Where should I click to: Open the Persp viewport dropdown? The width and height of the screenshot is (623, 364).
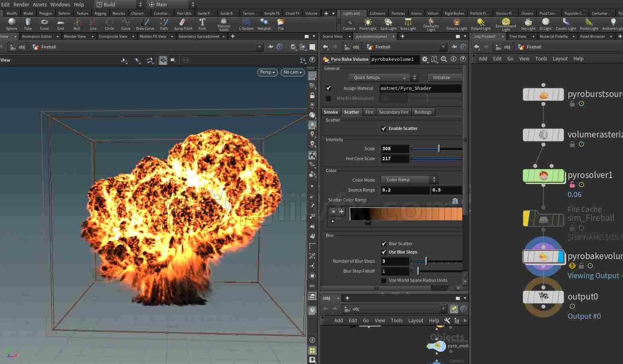(x=267, y=72)
